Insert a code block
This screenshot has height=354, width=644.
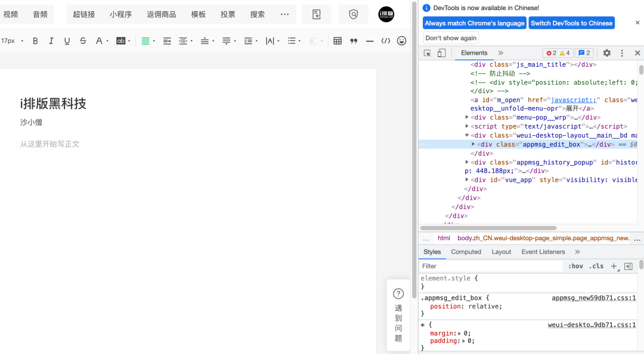386,41
